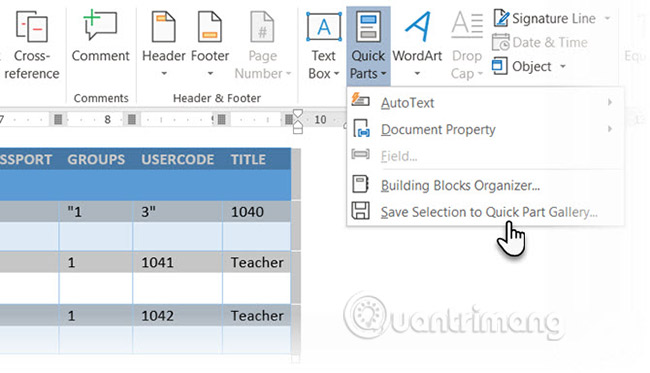Open the Quick Parts dropdown arrow
650x373 pixels.
[x=383, y=74]
